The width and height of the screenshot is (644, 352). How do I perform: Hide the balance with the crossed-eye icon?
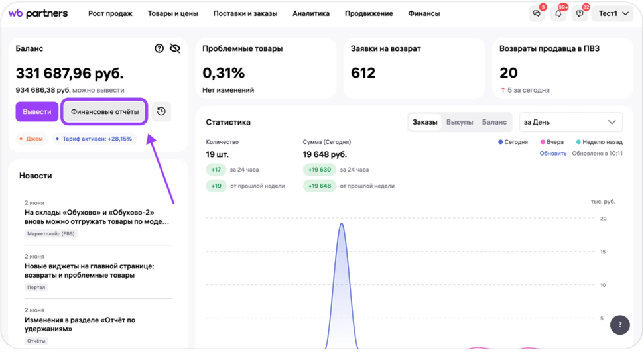pyautogui.click(x=175, y=48)
